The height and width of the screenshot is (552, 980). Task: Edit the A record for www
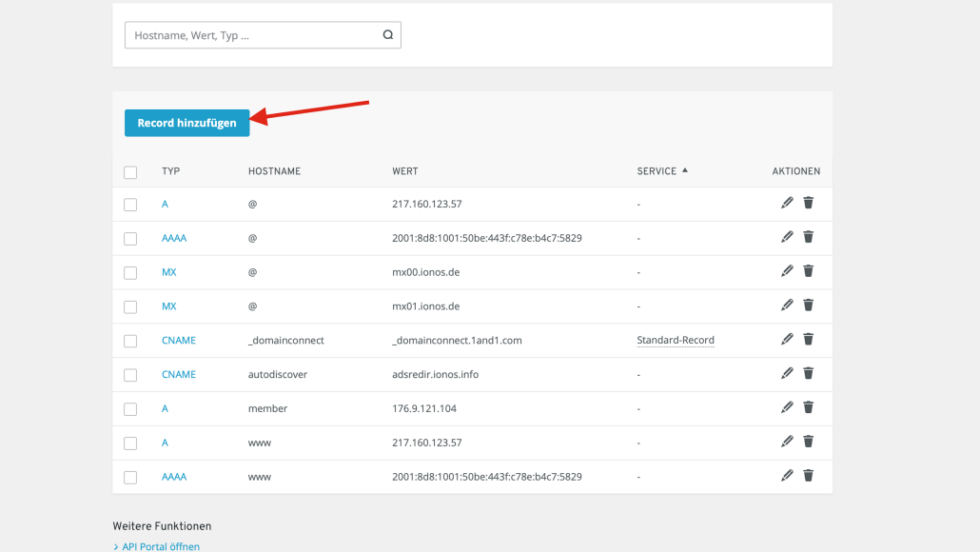(787, 441)
